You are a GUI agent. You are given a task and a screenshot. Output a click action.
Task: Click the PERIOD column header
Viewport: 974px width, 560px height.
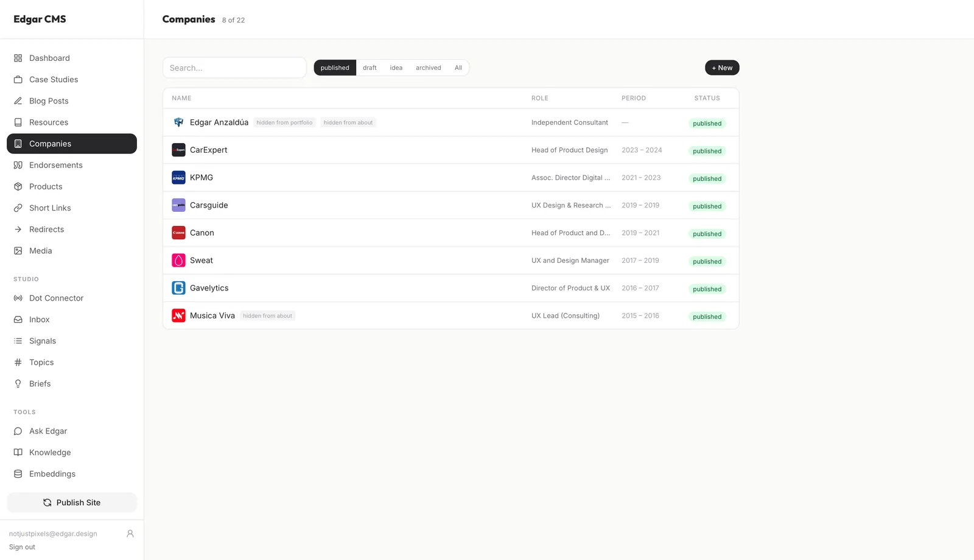634,98
